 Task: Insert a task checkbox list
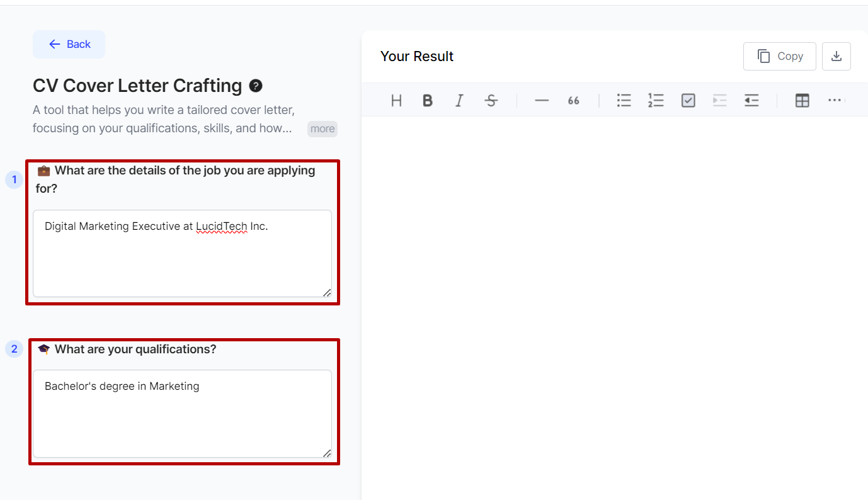point(688,101)
